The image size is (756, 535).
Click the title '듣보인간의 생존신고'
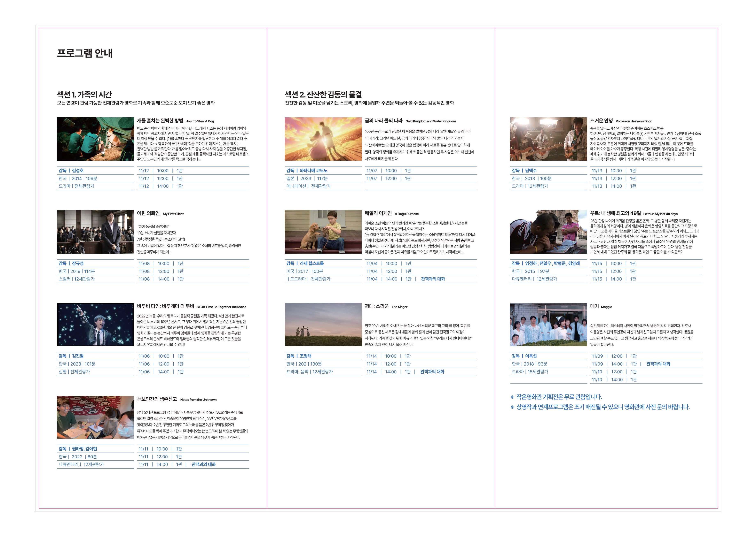click(x=157, y=399)
